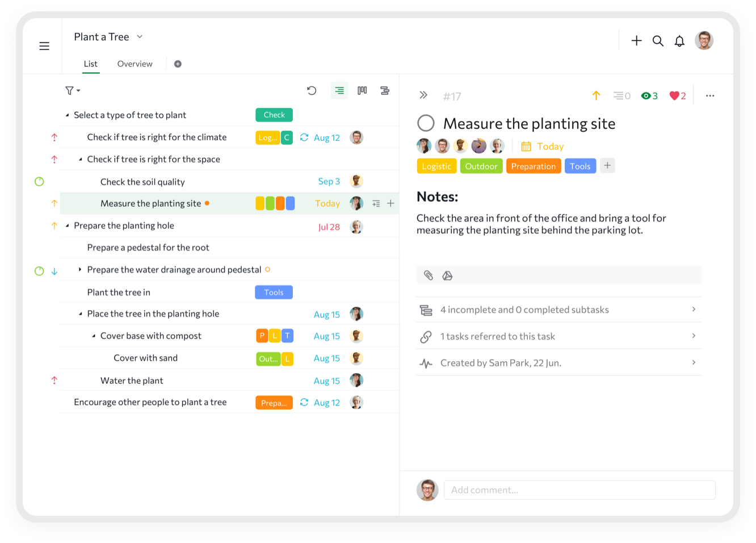The width and height of the screenshot is (756, 543).
Task: Attach a file via paperclip icon
Action: [429, 275]
